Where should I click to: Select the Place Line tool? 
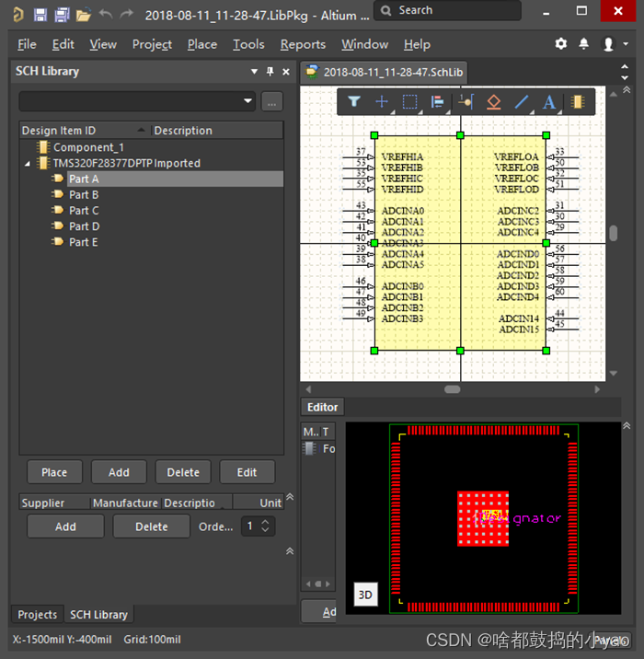point(522,102)
